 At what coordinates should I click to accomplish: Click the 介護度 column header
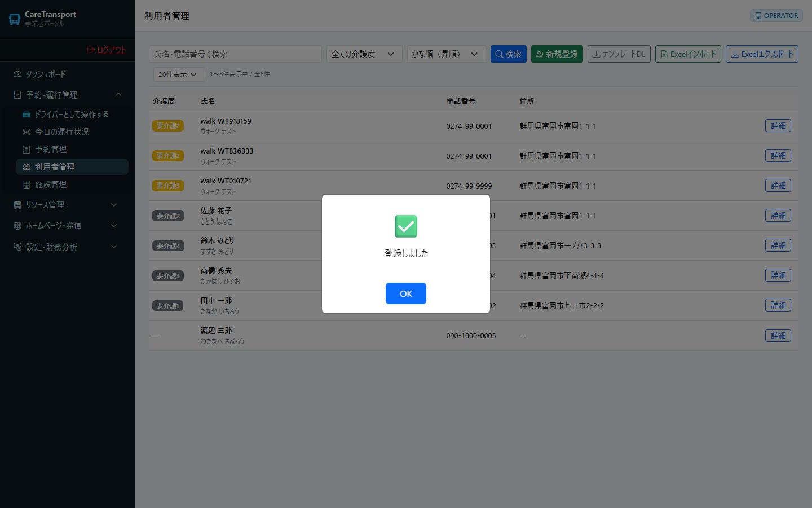[x=164, y=101]
